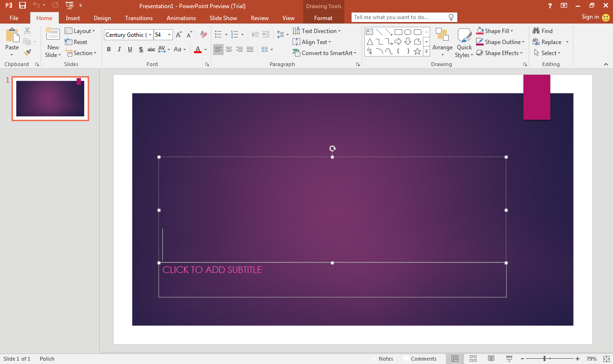
Task: Select the Format Painter brush icon
Action: [27, 53]
